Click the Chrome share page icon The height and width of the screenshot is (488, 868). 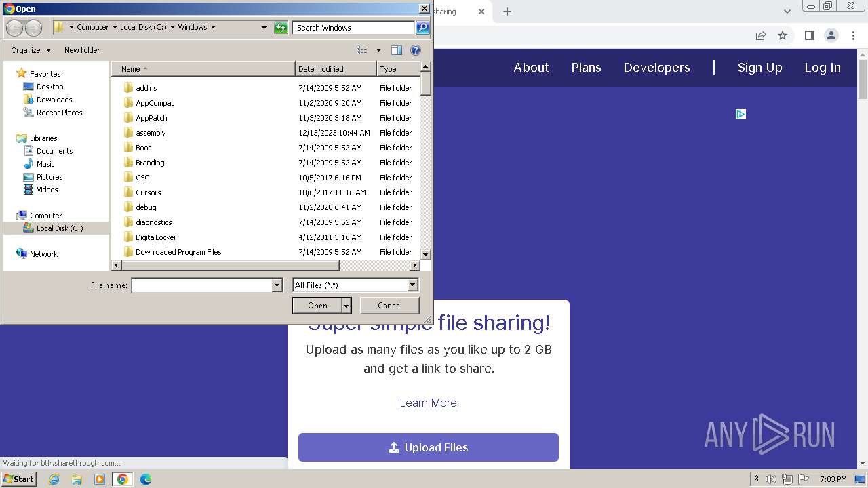point(761,35)
